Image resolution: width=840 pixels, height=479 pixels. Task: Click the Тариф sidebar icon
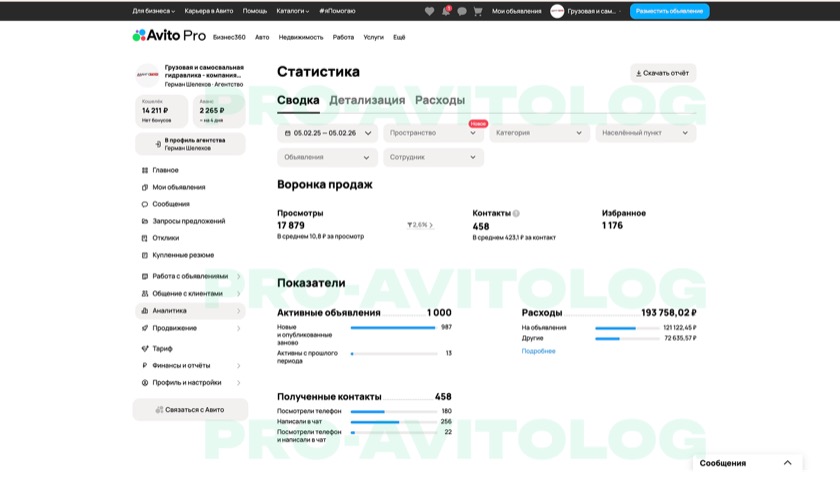(x=145, y=349)
